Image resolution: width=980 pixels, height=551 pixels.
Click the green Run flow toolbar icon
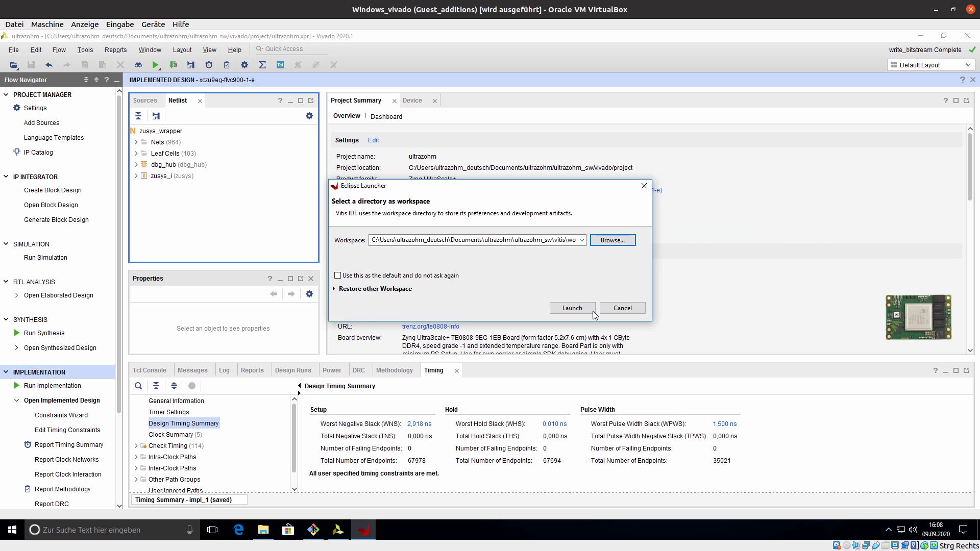pyautogui.click(x=155, y=65)
